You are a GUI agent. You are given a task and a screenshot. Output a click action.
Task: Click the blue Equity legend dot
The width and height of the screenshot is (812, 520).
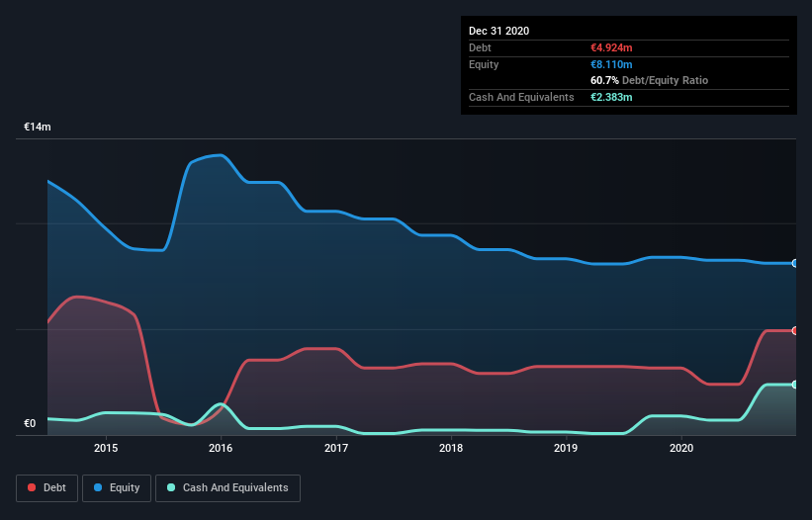(98, 487)
